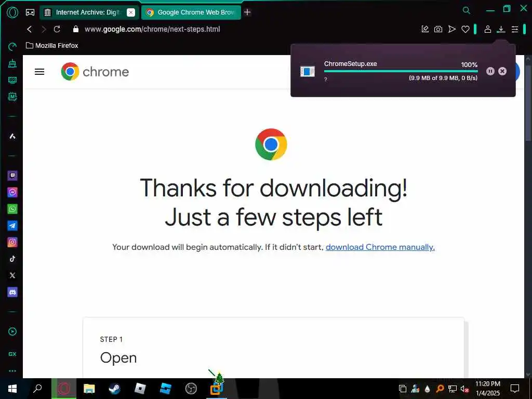Screen dimensions: 532x399
Task: Click the GX icon in sidebar
Action: pyautogui.click(x=12, y=354)
